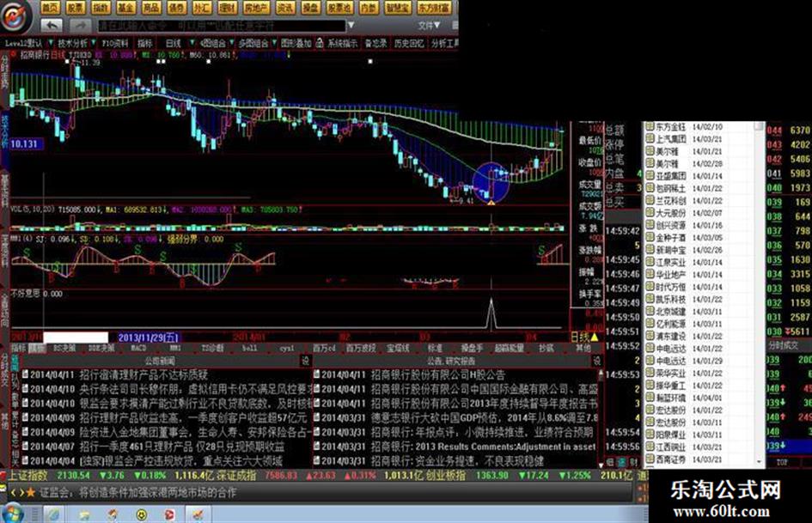Open the 债券 bonds section

click(177, 8)
